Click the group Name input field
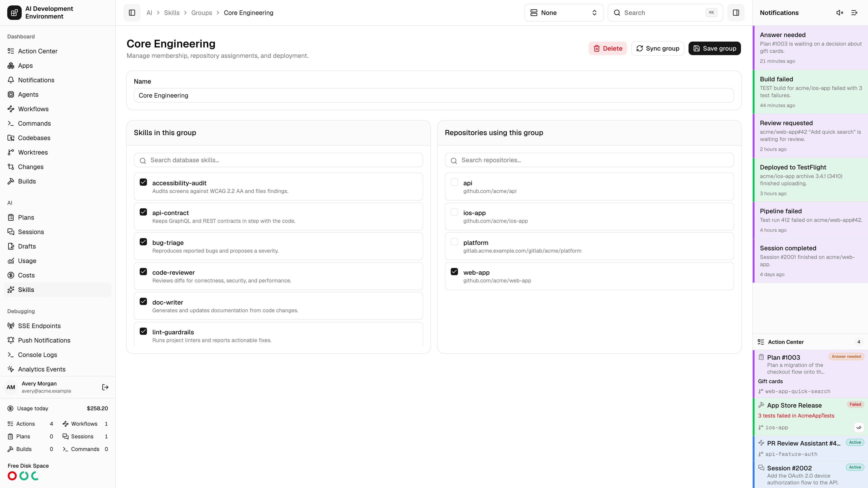868x488 pixels. [434, 96]
